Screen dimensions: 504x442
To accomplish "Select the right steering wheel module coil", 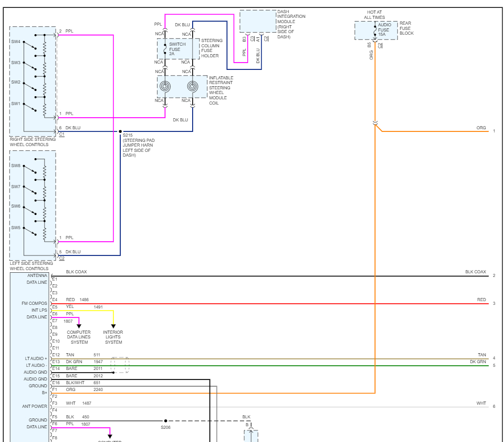I will tap(193, 87).
